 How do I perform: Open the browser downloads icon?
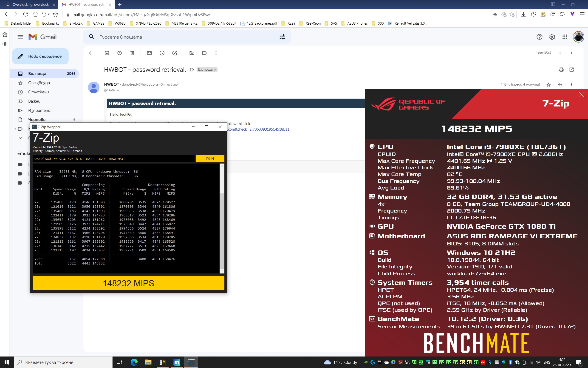pos(524,14)
